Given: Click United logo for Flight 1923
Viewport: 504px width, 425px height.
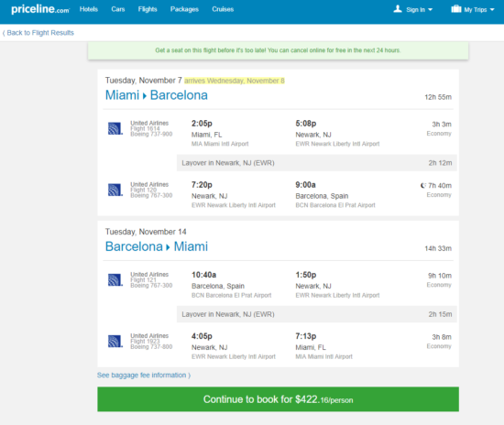Looking at the screenshot, I should pyautogui.click(x=115, y=341).
